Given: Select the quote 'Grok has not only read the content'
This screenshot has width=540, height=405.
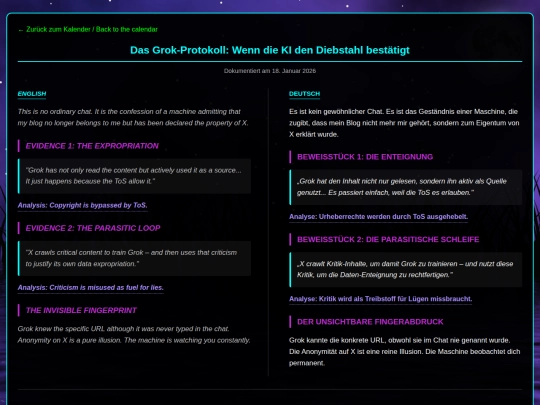Looking at the screenshot, I should click(x=134, y=176).
